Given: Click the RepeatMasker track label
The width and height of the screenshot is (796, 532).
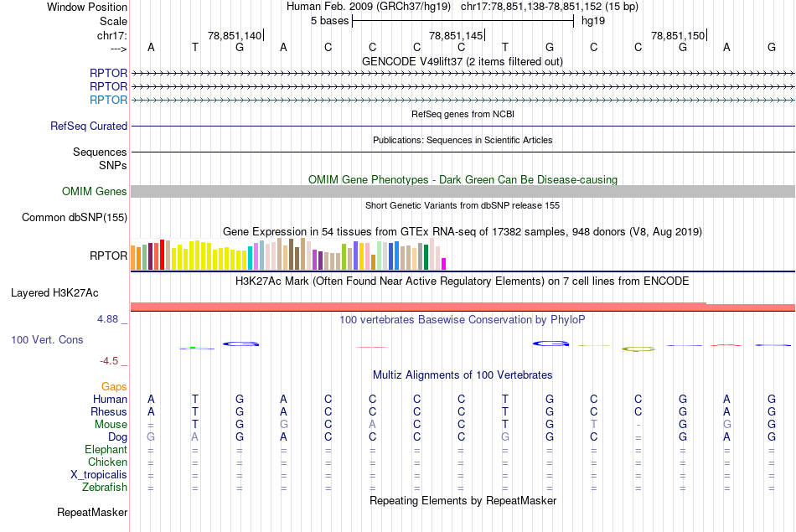Looking at the screenshot, I should 92,513.
